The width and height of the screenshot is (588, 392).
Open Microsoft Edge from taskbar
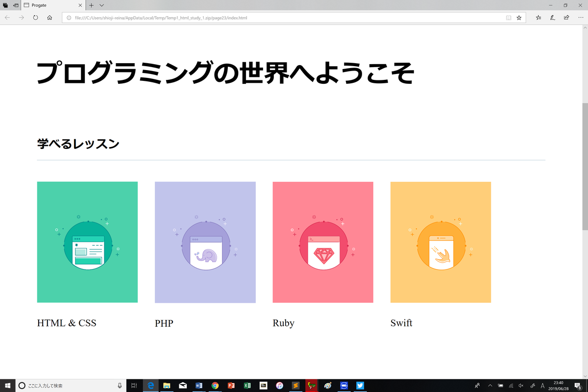pos(150,386)
